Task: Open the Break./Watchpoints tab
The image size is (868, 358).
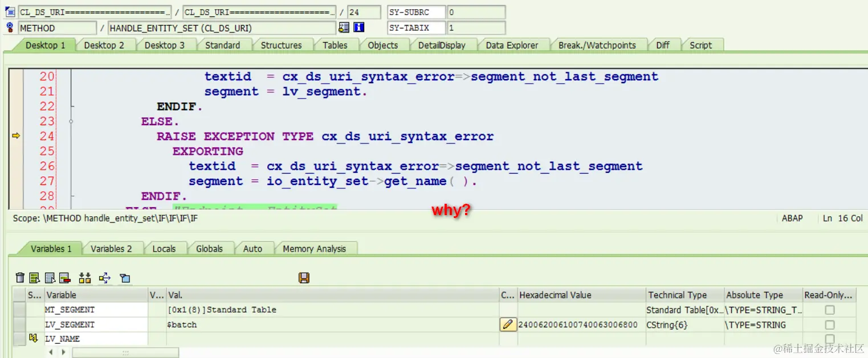Action: tap(597, 45)
